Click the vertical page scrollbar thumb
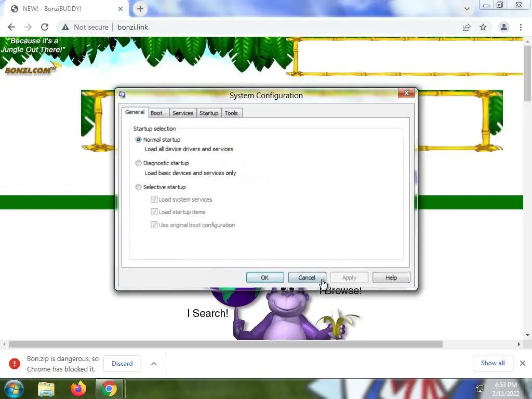This screenshot has width=532, height=399. coord(527,73)
